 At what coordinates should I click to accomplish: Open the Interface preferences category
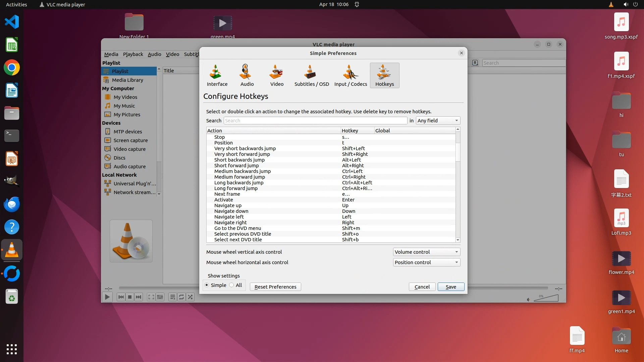217,75
